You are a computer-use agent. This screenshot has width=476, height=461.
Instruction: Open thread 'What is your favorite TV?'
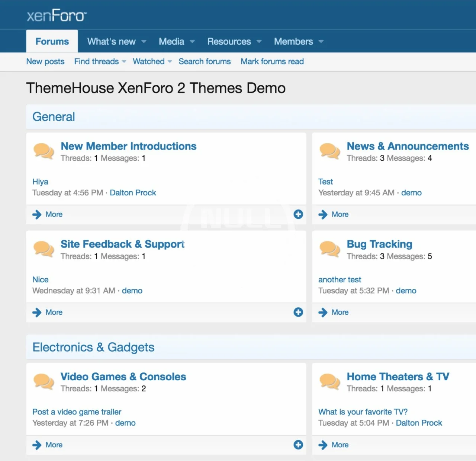(363, 412)
